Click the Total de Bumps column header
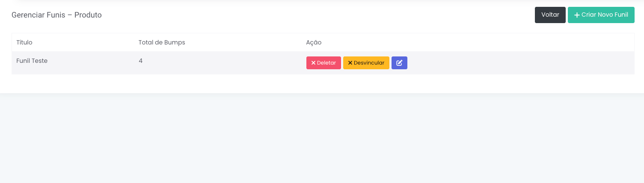Viewport: 644px width, 183px height. [162, 42]
